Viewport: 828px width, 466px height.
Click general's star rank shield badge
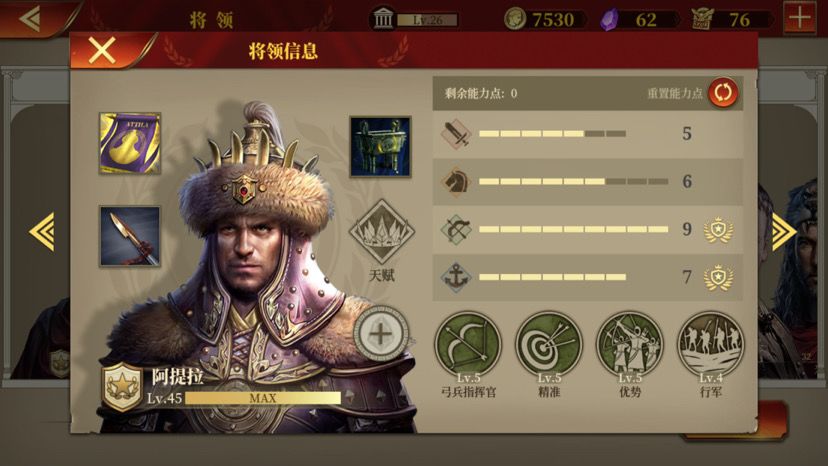coord(123,387)
